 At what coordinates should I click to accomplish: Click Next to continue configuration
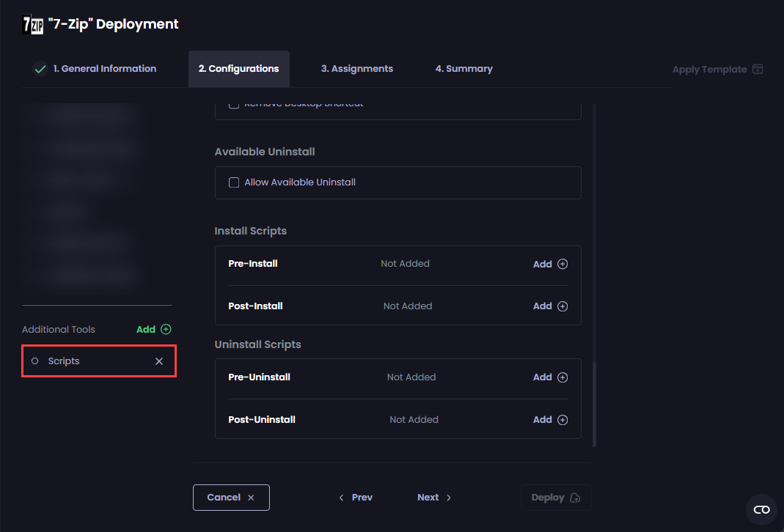click(x=433, y=497)
